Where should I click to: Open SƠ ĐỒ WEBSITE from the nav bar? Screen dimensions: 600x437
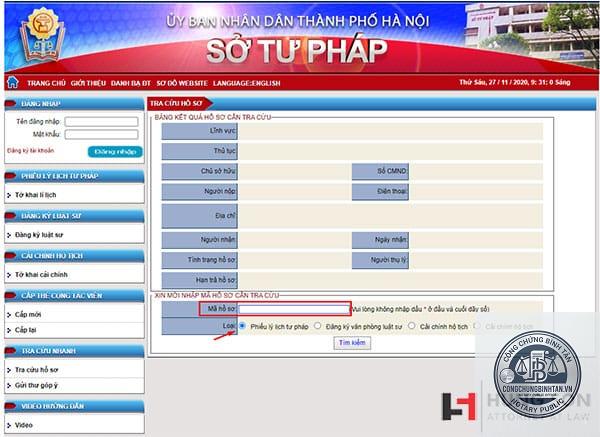(182, 83)
